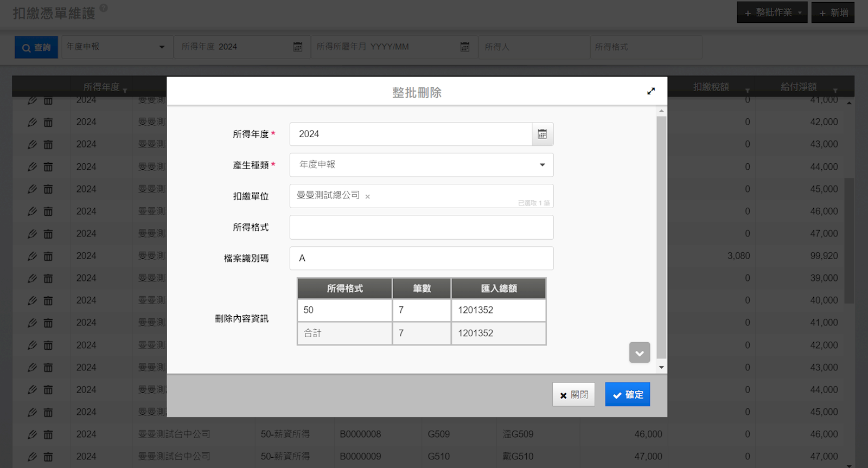This screenshot has width=868, height=468.
Task: Open the 產生種類 dropdown showing 年度申報
Action: (x=421, y=165)
